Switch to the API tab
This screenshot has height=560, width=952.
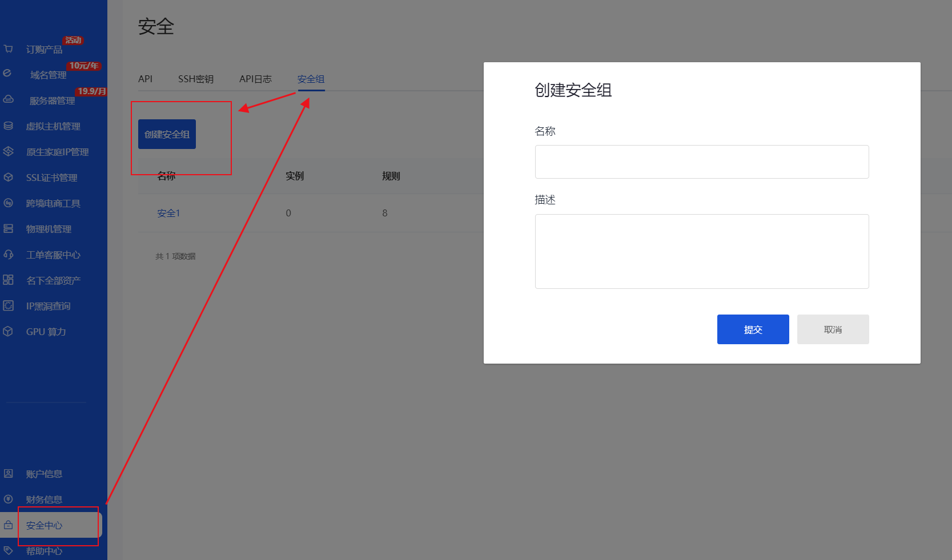(x=145, y=79)
